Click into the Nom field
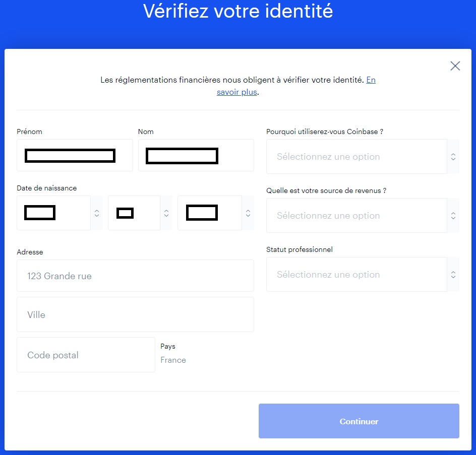This screenshot has width=476, height=455. pos(196,155)
